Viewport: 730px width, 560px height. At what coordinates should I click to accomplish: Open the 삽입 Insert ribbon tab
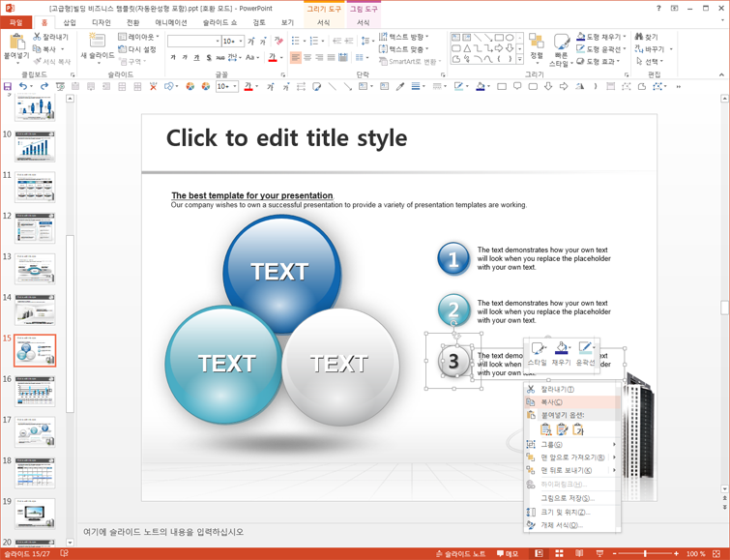70,22
